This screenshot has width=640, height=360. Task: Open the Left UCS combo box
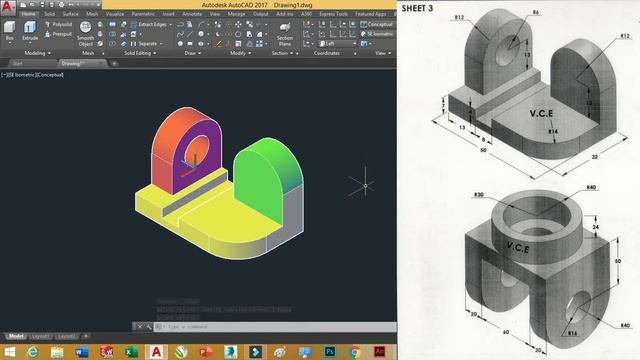[x=338, y=44]
